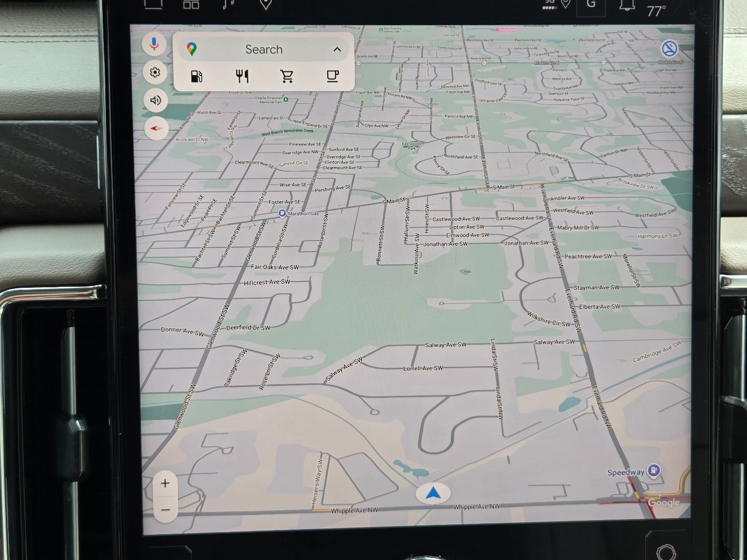The width and height of the screenshot is (747, 560).
Task: Tap the Brookdell Dr NW label
Action: click(192, 139)
